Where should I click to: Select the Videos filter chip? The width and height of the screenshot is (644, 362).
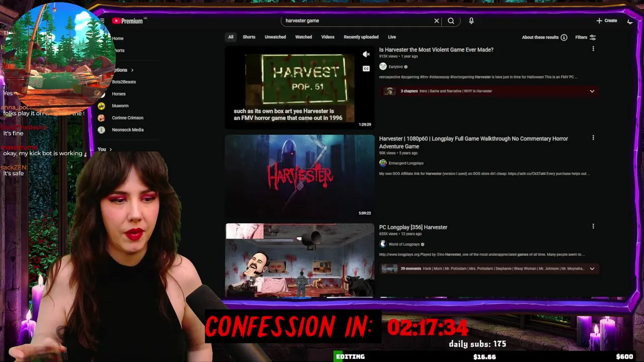pyautogui.click(x=328, y=37)
